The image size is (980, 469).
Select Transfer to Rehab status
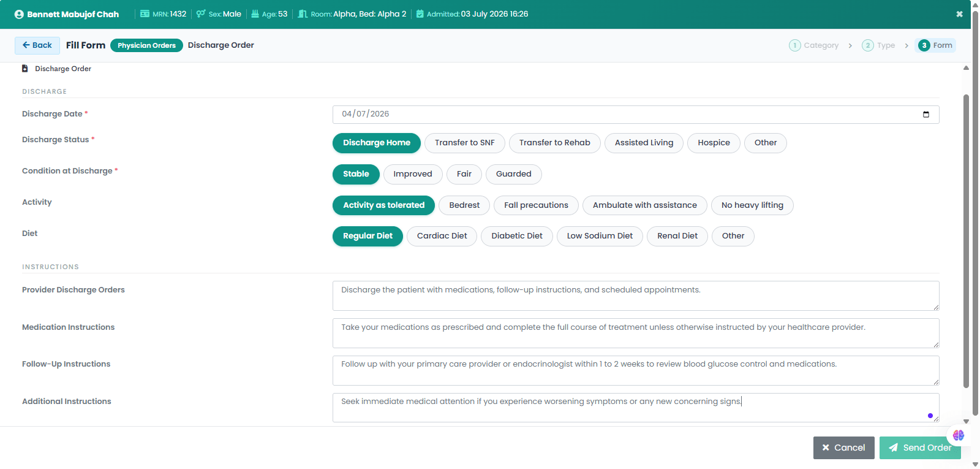(x=555, y=143)
